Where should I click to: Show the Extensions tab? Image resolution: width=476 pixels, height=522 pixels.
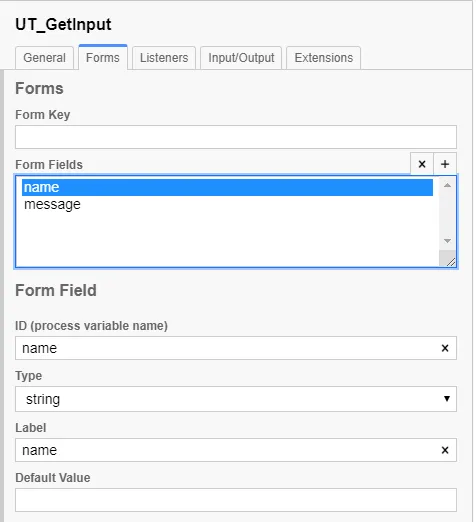pyautogui.click(x=323, y=58)
